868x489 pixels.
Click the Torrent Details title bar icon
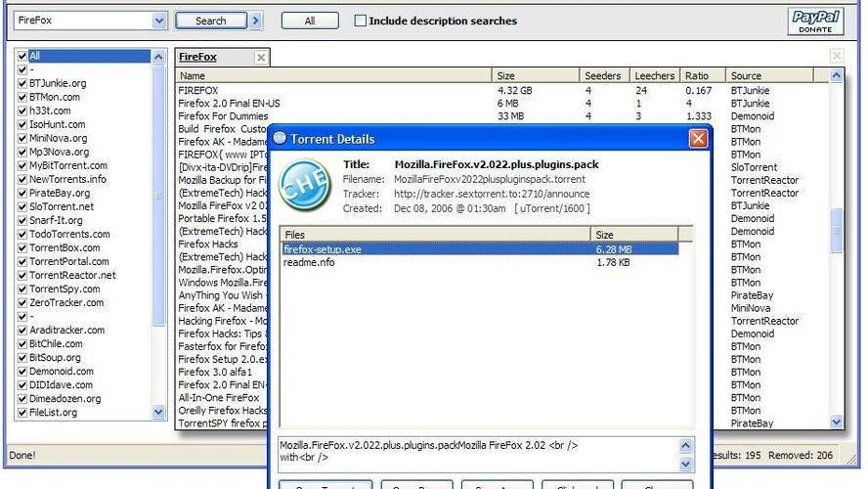pos(280,139)
